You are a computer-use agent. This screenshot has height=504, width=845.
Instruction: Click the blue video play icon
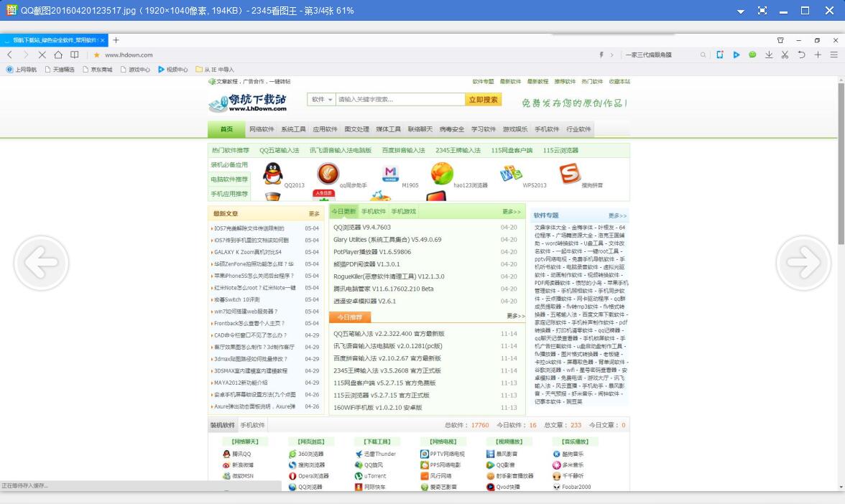736,55
